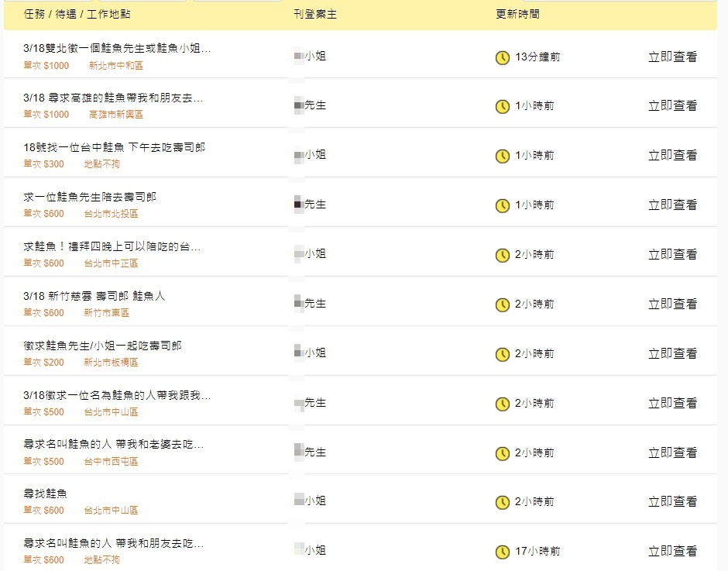The height and width of the screenshot is (571, 728).
Task: Open 立即查看 in the 17小時前 row
Action: pyautogui.click(x=672, y=551)
